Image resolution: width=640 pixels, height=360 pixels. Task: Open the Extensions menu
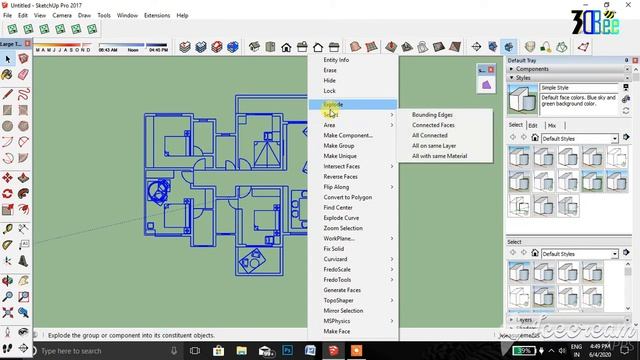(157, 16)
